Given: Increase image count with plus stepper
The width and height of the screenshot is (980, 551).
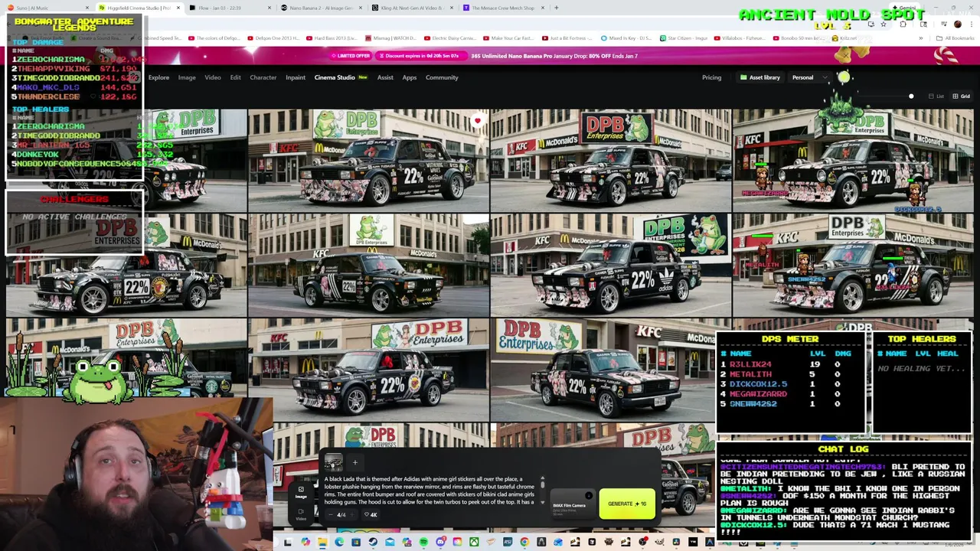Looking at the screenshot, I should tap(353, 515).
